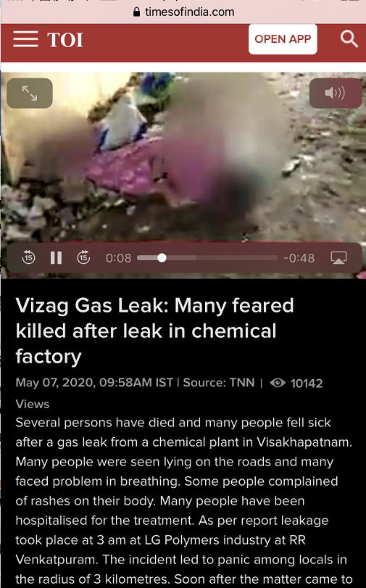Select the timesofindia.com address bar

click(184, 12)
